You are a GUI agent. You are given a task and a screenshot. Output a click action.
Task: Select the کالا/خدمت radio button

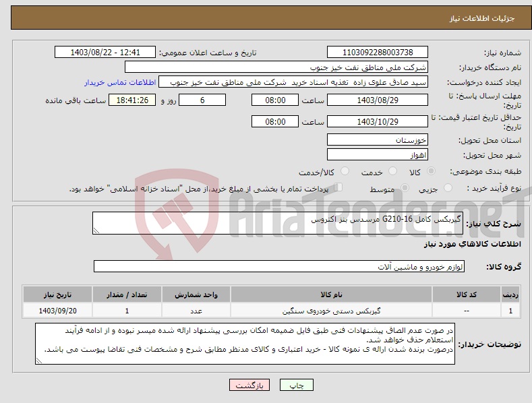(x=345, y=171)
